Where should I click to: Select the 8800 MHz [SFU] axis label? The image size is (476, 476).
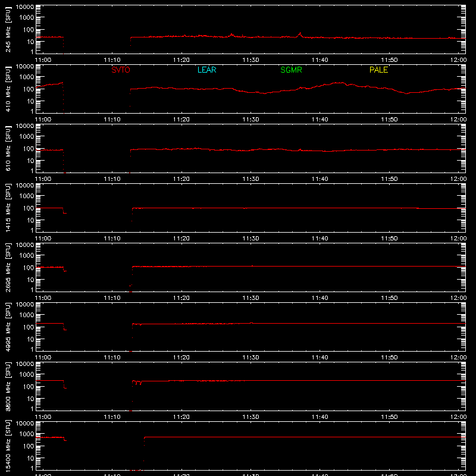(x=8, y=386)
